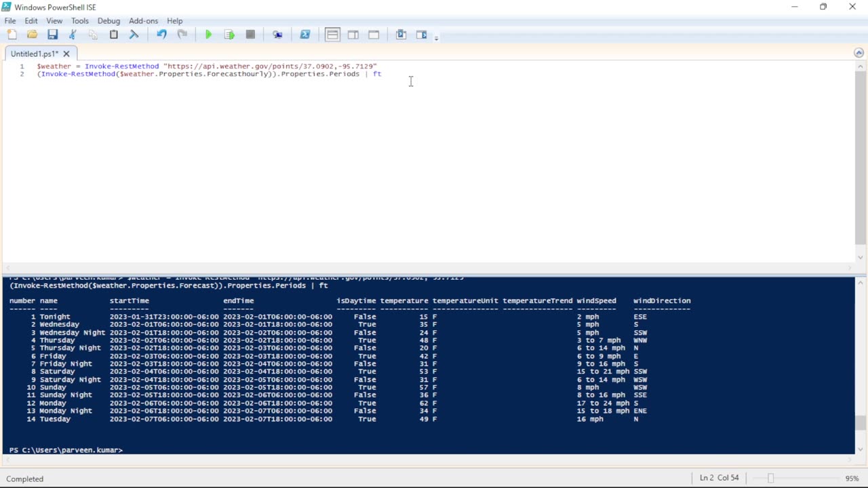868x488 pixels.
Task: Restore down the PowerShell ISE window
Action: pos(823,7)
